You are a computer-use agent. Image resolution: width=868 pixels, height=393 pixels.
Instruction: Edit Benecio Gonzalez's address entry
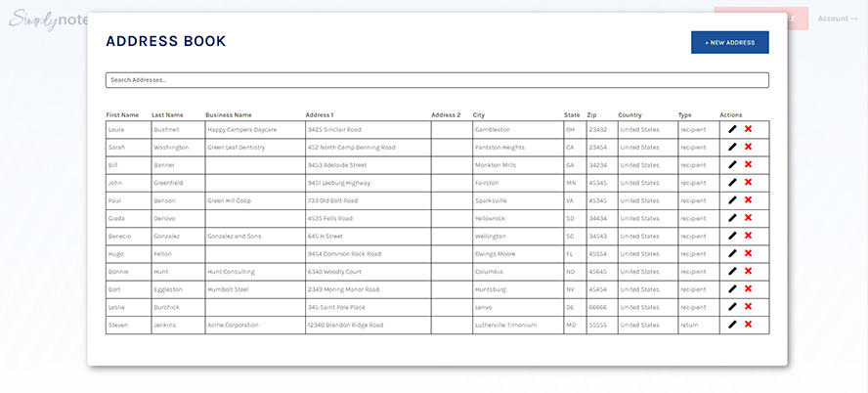click(x=732, y=236)
